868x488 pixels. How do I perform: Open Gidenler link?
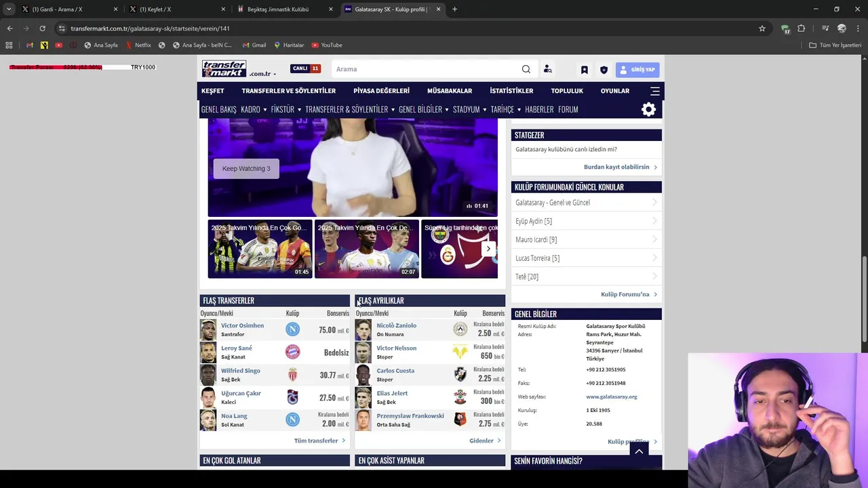click(485, 441)
